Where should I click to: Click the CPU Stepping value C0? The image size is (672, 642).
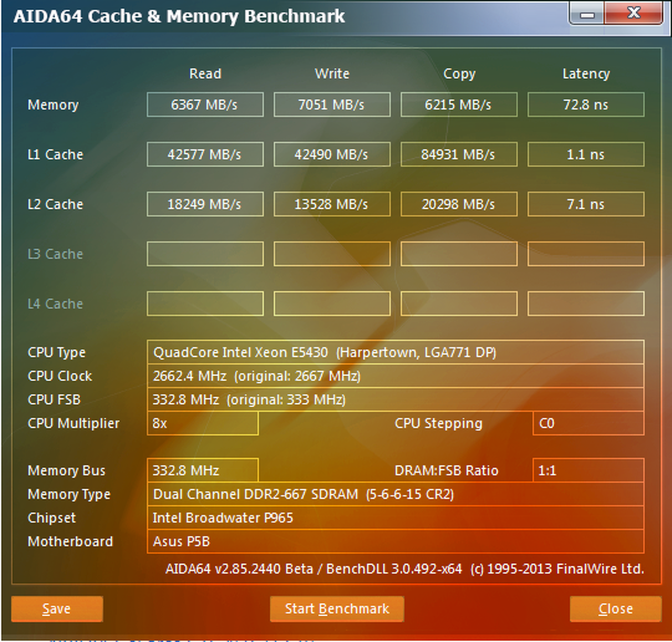[x=589, y=423]
